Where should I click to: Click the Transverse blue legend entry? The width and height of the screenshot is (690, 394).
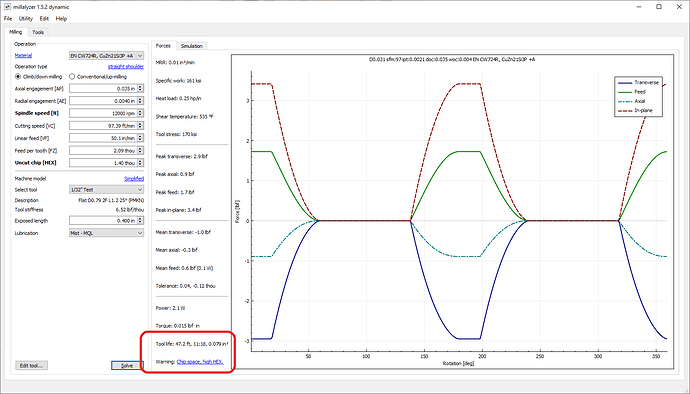coord(639,82)
